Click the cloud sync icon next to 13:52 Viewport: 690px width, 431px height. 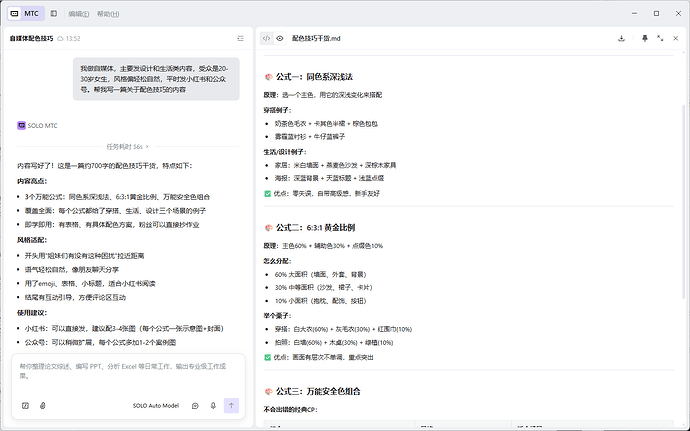point(60,39)
